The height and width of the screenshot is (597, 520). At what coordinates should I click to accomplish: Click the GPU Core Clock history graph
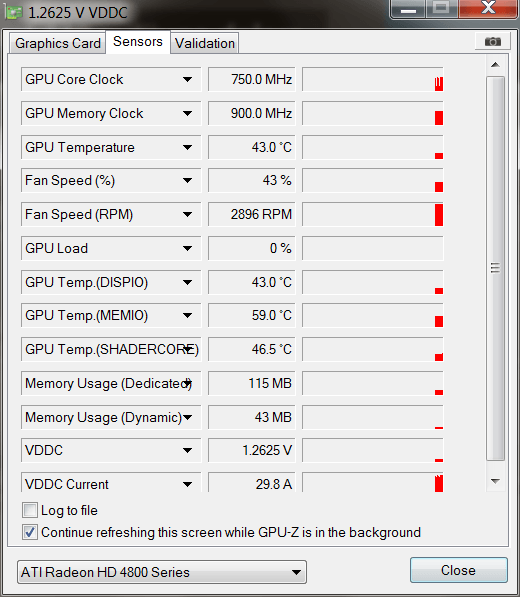pos(373,79)
